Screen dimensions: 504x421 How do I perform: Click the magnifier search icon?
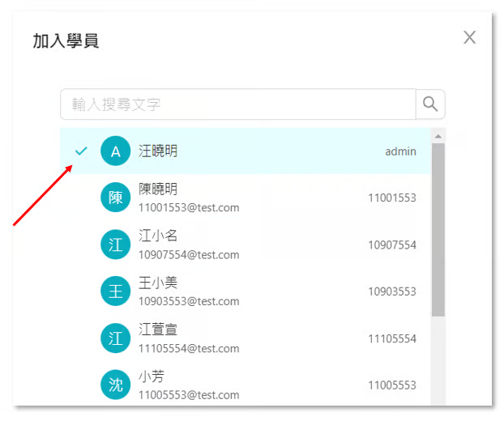tap(430, 104)
